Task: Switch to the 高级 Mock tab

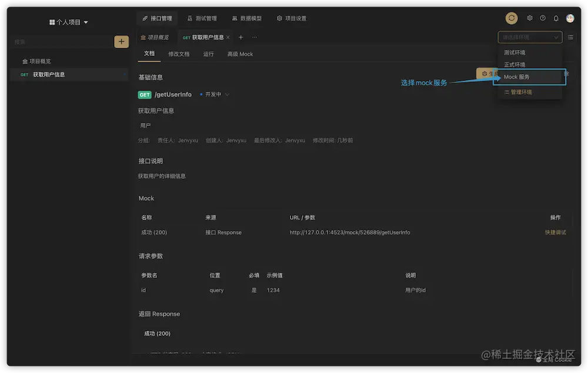Action: 240,53
